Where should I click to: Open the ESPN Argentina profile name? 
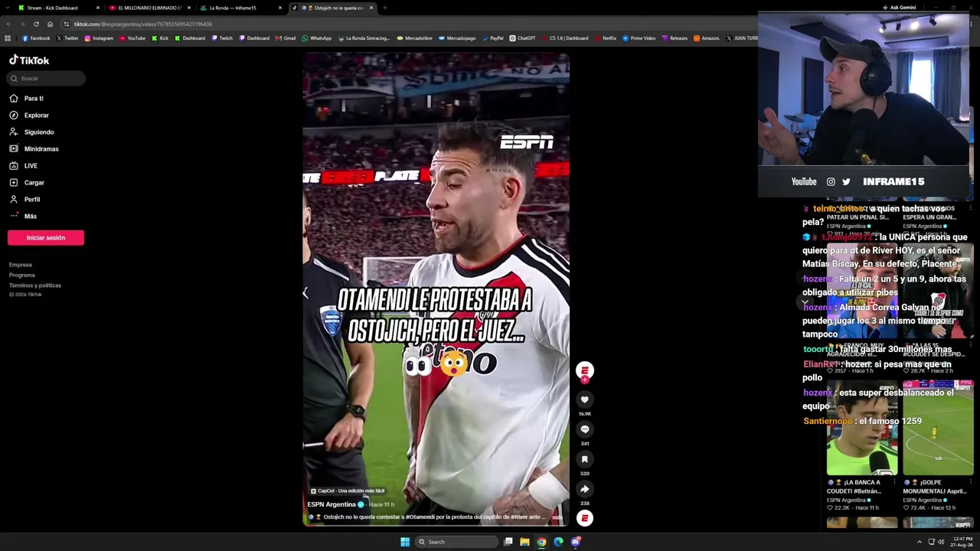[x=332, y=504]
